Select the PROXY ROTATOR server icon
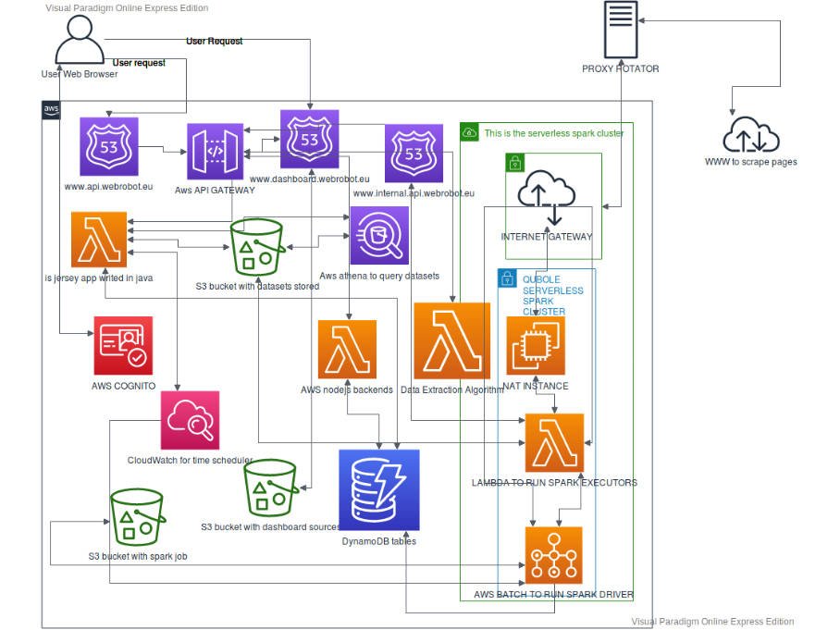Screen dimensions: 840x630 [x=620, y=29]
